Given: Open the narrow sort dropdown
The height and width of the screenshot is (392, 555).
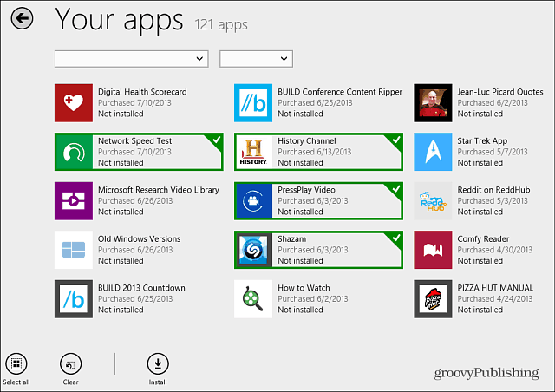Looking at the screenshot, I should (x=256, y=59).
